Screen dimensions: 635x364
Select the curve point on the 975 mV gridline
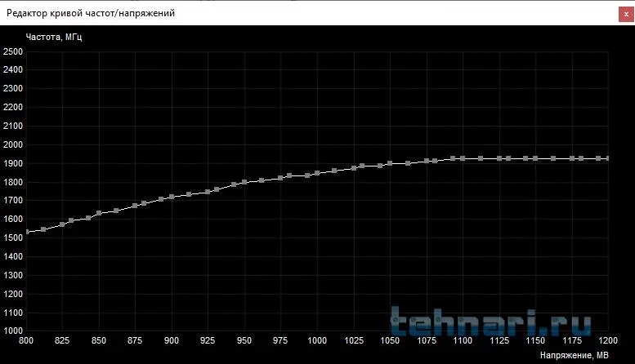pyautogui.click(x=280, y=178)
